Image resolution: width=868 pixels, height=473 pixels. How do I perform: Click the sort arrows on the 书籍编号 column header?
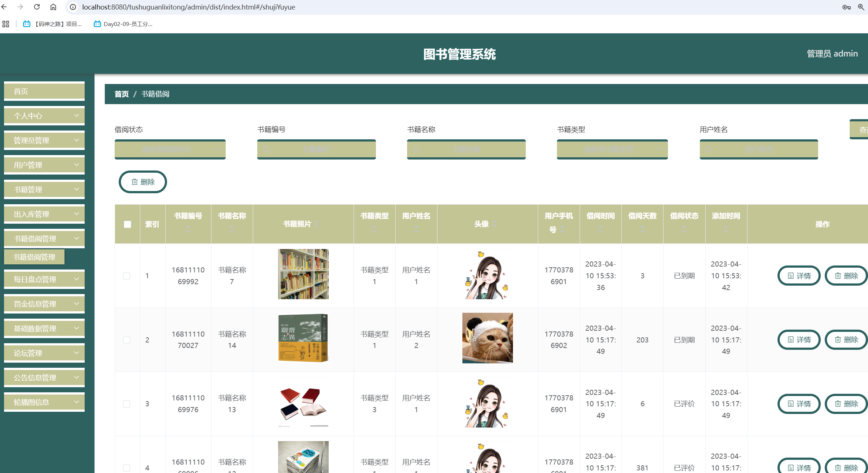click(188, 230)
